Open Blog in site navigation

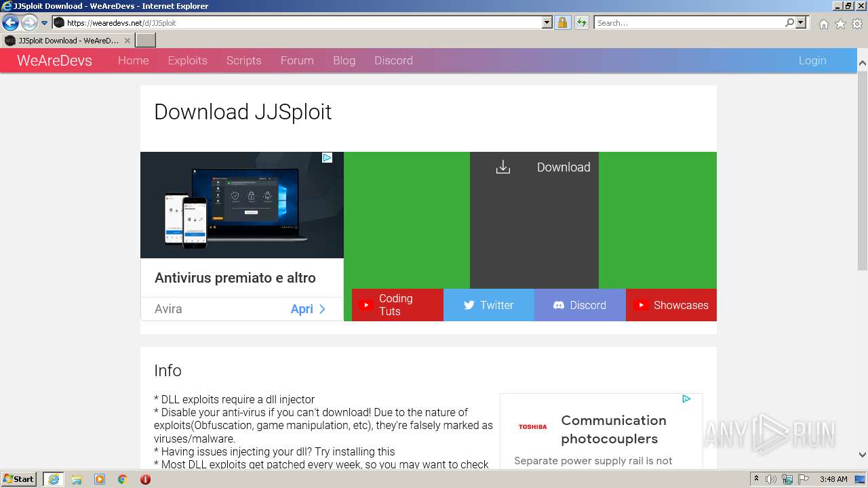click(344, 60)
